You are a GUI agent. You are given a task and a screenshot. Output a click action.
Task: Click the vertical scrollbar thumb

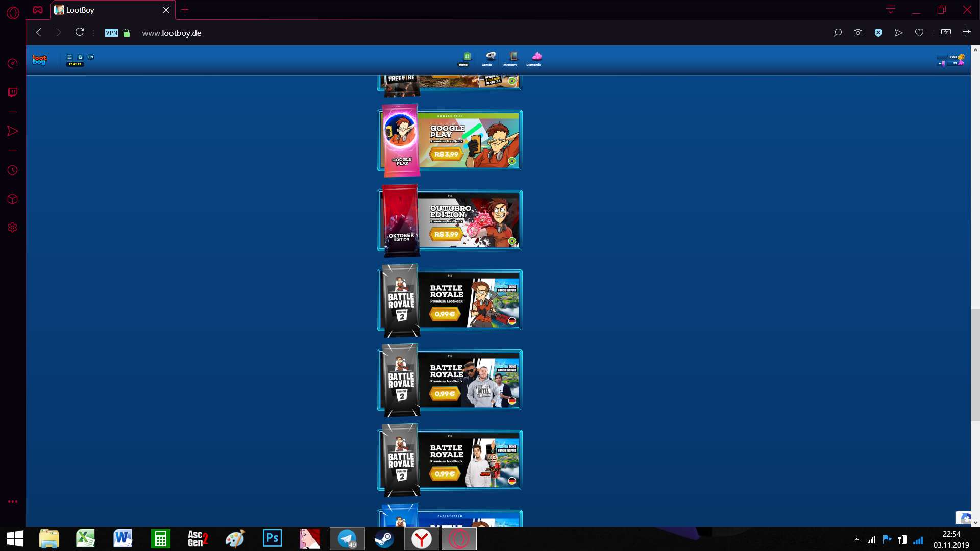pos(975,365)
